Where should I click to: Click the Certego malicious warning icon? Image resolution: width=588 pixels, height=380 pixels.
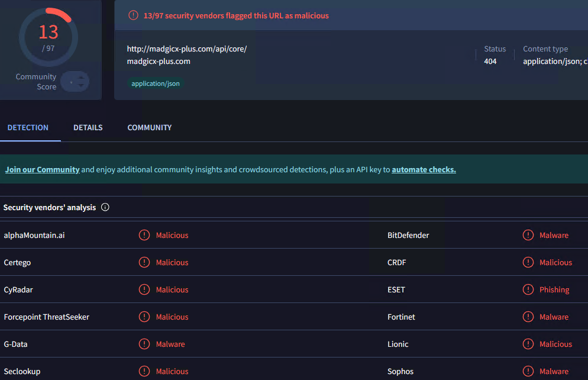tap(144, 262)
